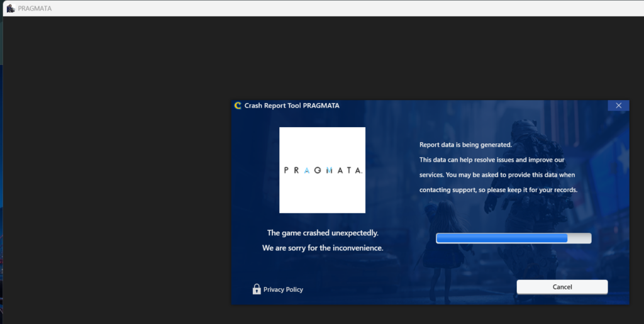Close the Crash Report Tool dialog
This screenshot has width=644, height=324.
[619, 106]
